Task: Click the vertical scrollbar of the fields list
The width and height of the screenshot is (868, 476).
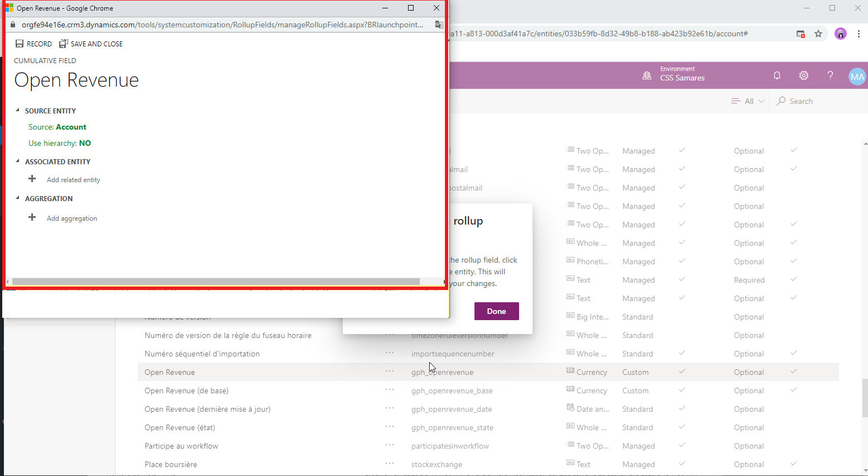Action: coord(865,398)
